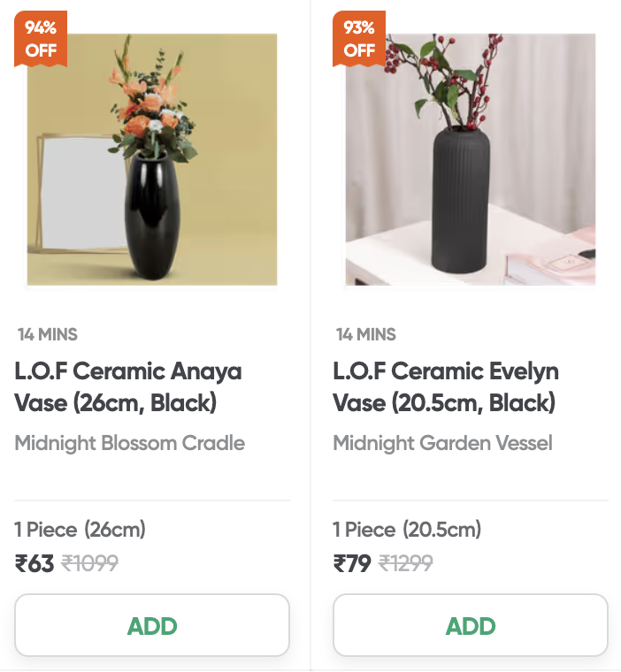
Task: Open the Evelyn ribbed vase product image
Action: (471, 159)
